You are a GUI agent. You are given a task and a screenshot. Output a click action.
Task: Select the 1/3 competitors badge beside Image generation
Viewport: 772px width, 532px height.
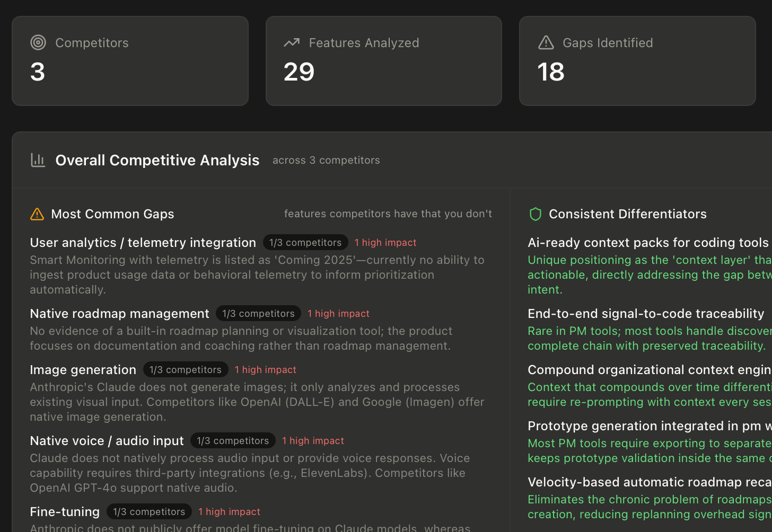click(x=185, y=369)
